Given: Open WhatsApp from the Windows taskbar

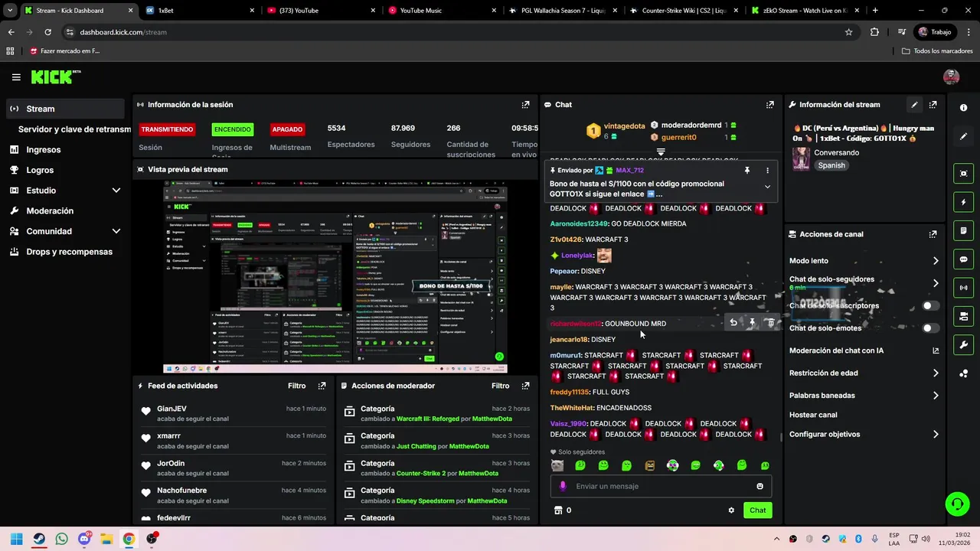Looking at the screenshot, I should [61, 539].
